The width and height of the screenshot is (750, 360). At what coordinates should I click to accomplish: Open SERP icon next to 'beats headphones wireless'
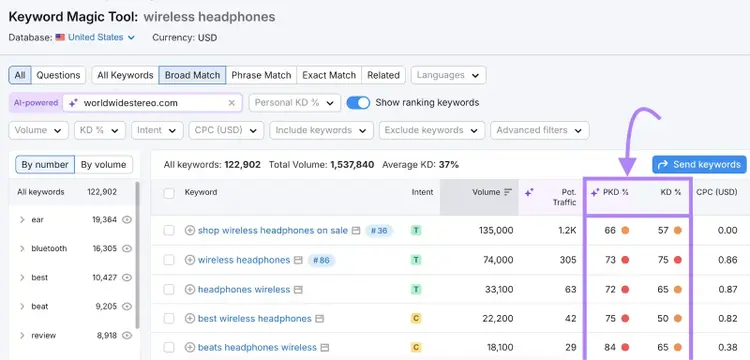pyautogui.click(x=325, y=348)
